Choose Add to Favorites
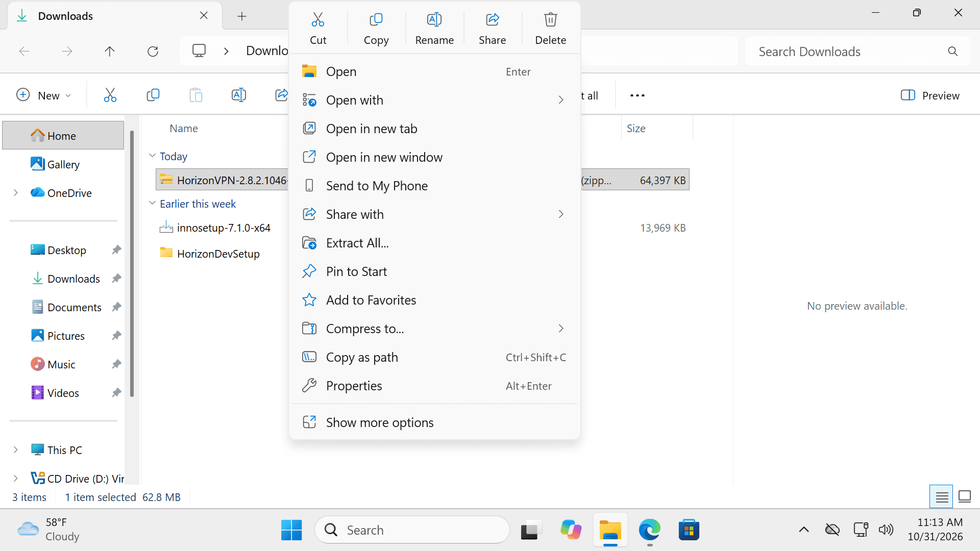Image resolution: width=980 pixels, height=551 pixels. 434,300
